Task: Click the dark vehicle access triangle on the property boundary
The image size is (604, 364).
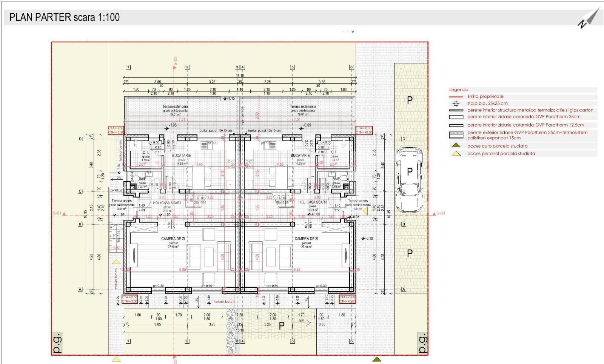Action: tap(376, 359)
